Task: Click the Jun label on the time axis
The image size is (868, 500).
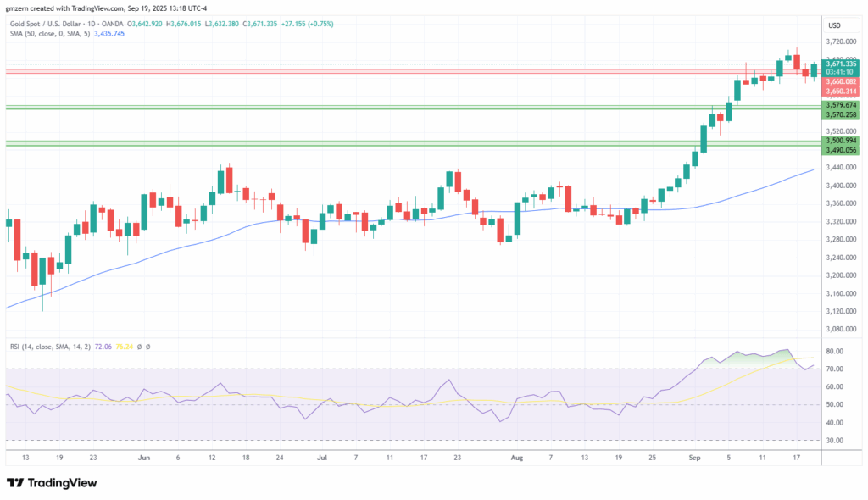Action: pos(143,457)
